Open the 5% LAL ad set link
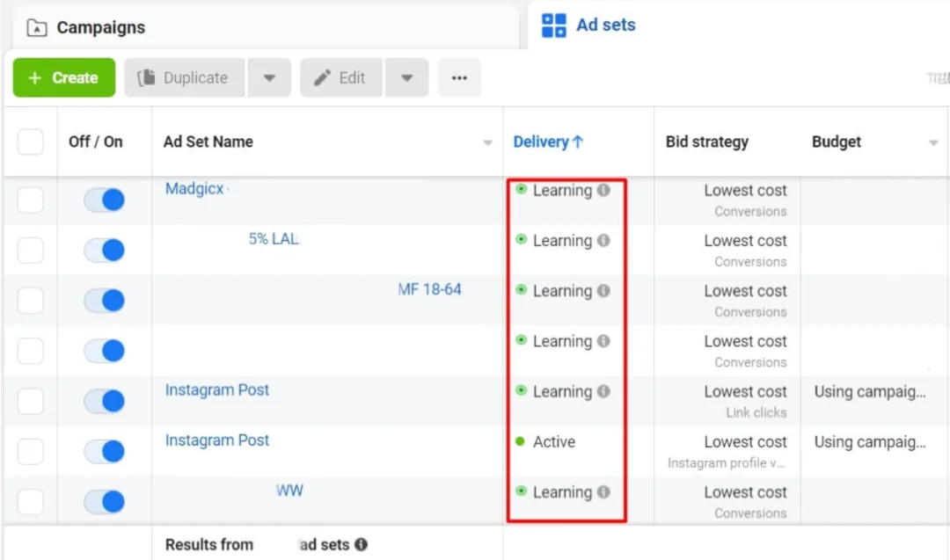This screenshot has width=950, height=560. point(274,239)
